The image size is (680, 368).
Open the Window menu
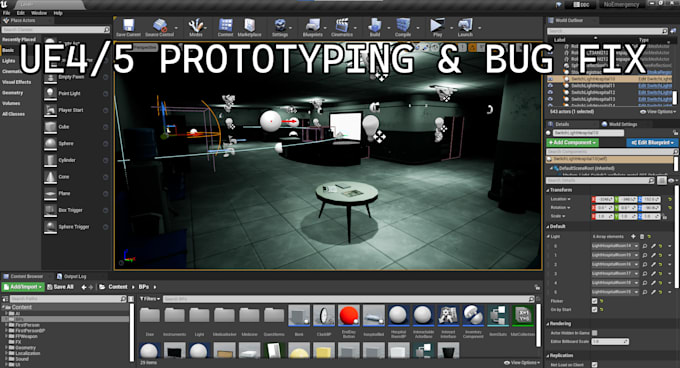(39, 13)
